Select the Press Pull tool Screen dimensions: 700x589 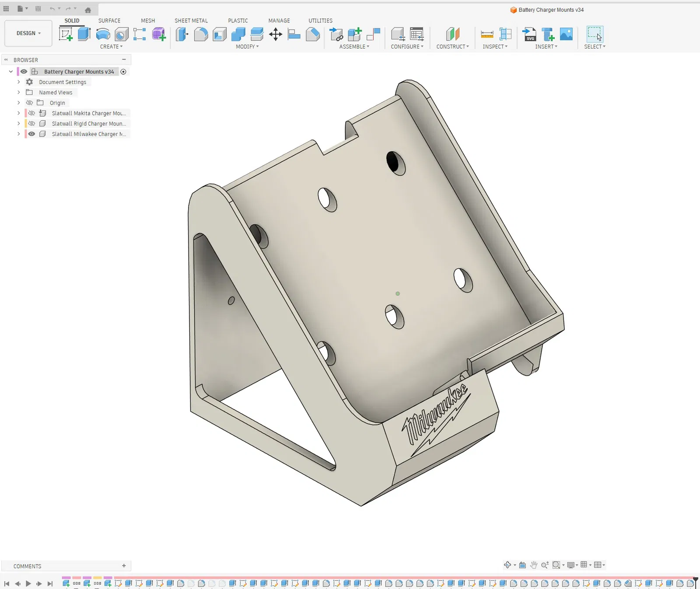click(x=182, y=34)
